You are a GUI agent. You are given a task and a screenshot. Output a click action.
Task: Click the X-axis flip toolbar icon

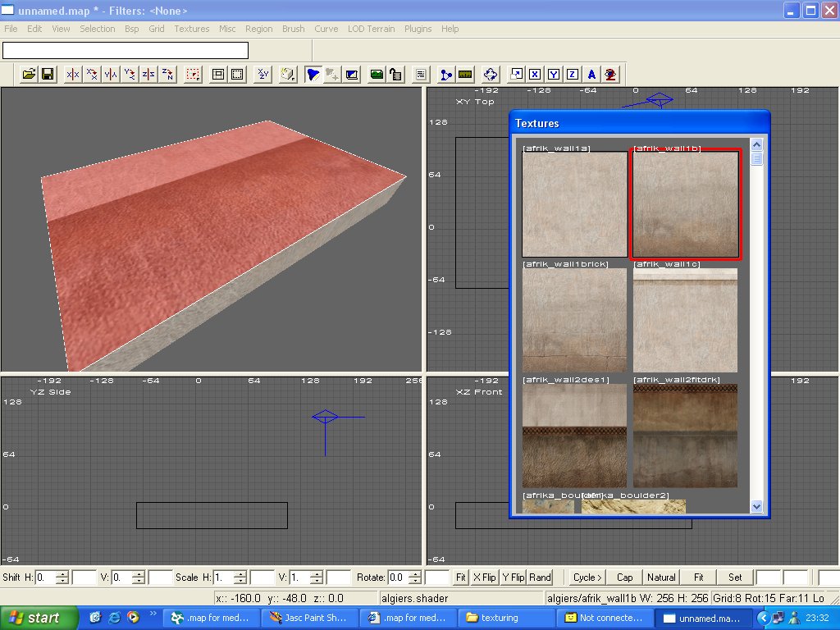(73, 75)
